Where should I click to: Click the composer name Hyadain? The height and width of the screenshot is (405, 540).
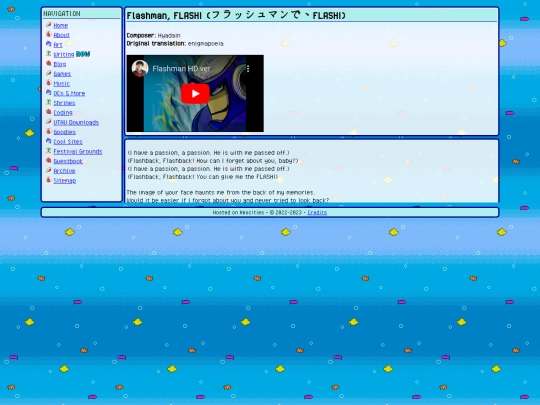169,35
